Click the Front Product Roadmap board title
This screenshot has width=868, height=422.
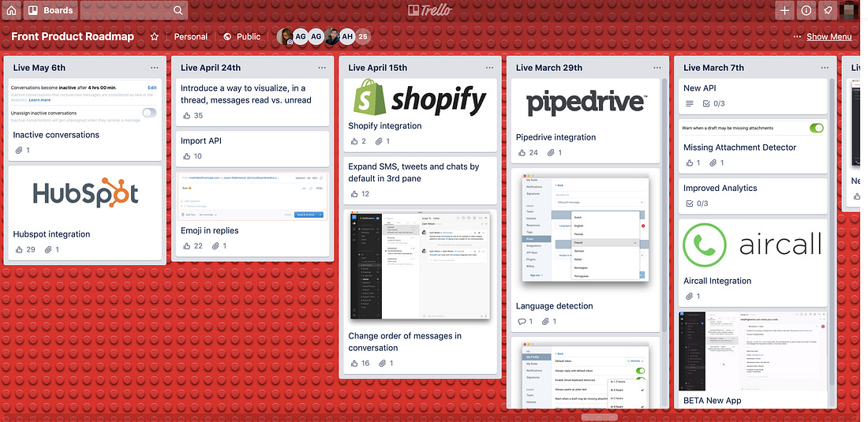coord(73,36)
